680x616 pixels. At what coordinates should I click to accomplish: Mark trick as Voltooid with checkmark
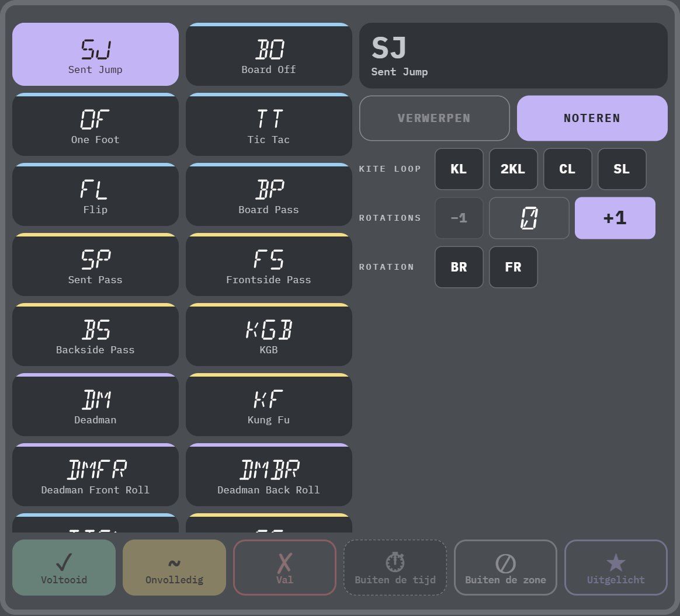click(64, 568)
